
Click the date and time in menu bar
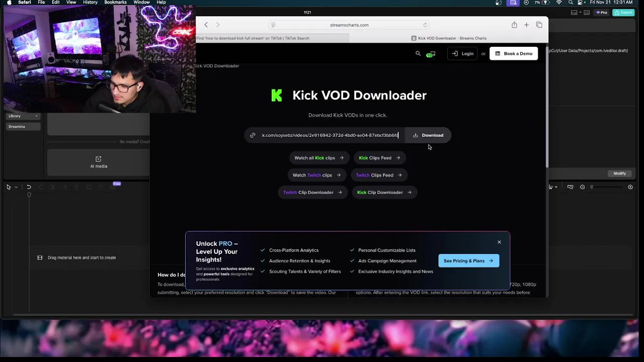611,3
